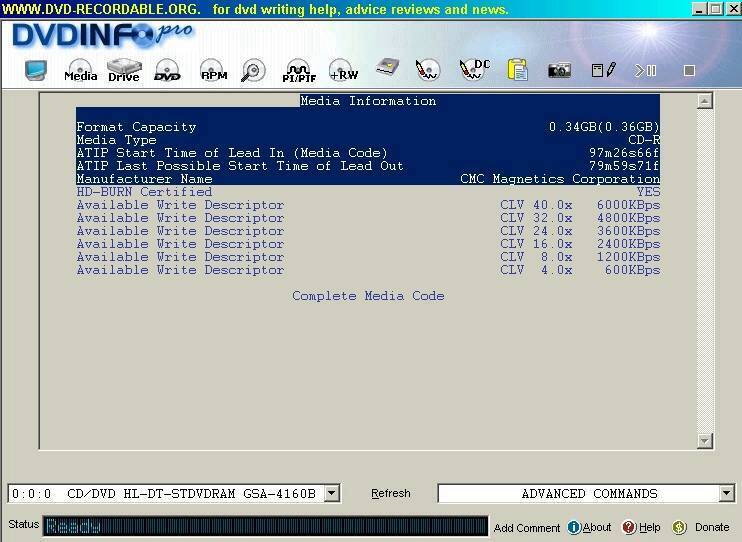
Task: Click the CMC Magnetics Corporation value
Action: 560,179
